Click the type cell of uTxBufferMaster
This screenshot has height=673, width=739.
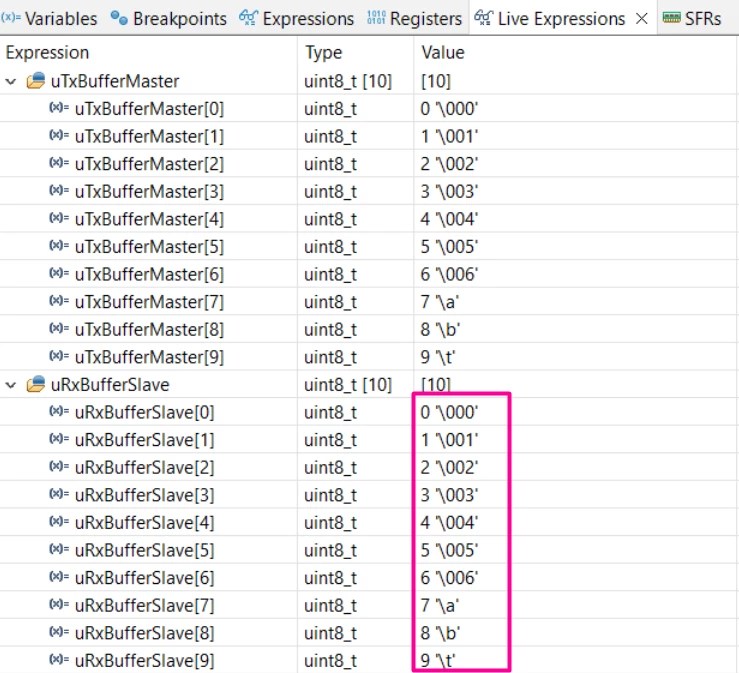348,81
